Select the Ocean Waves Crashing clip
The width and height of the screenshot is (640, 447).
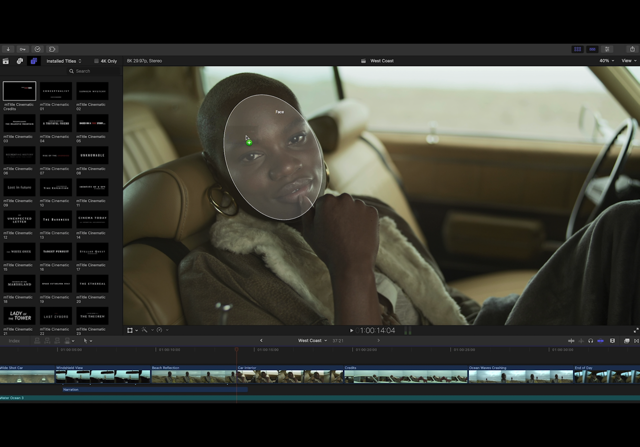pyautogui.click(x=521, y=374)
